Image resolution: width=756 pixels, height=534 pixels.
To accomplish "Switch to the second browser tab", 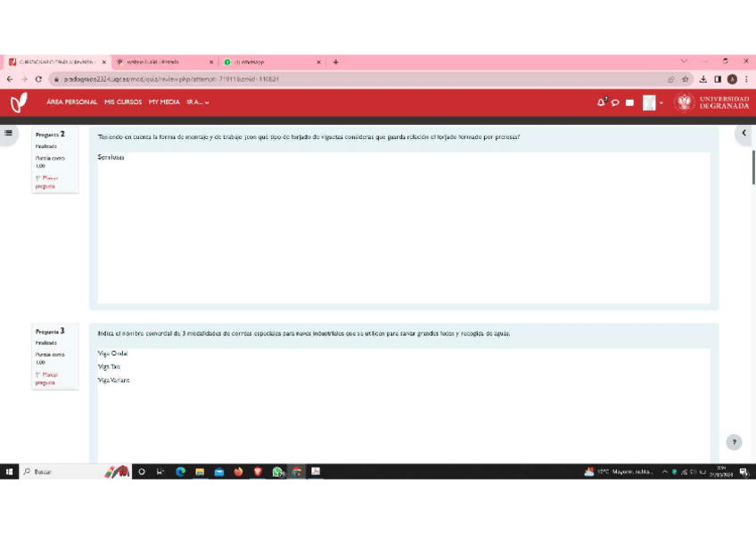I will (x=164, y=62).
